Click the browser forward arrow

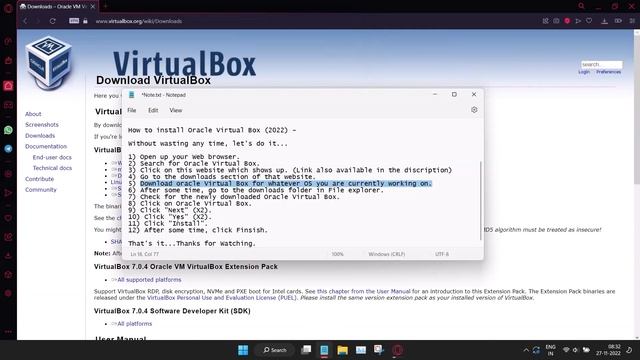click(x=38, y=21)
